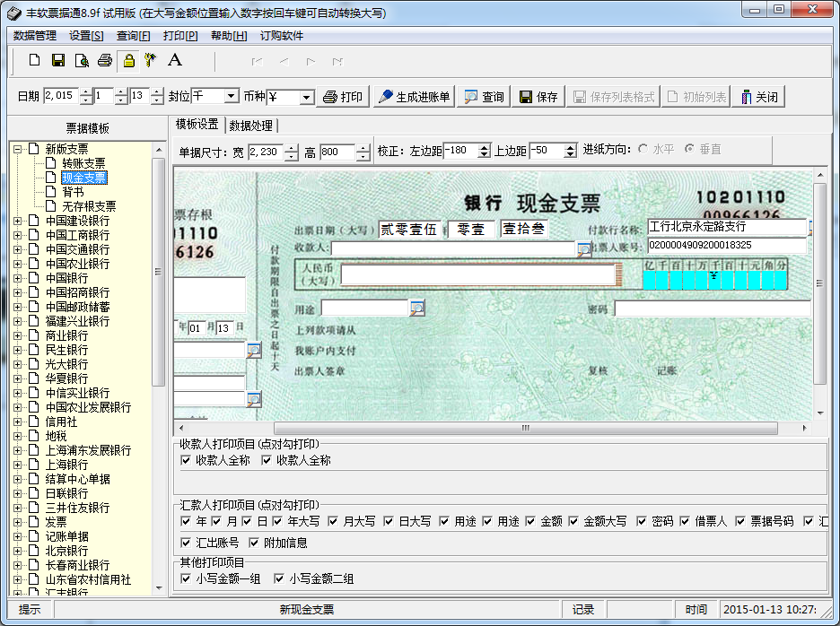Click the new blank document icon

click(35, 60)
